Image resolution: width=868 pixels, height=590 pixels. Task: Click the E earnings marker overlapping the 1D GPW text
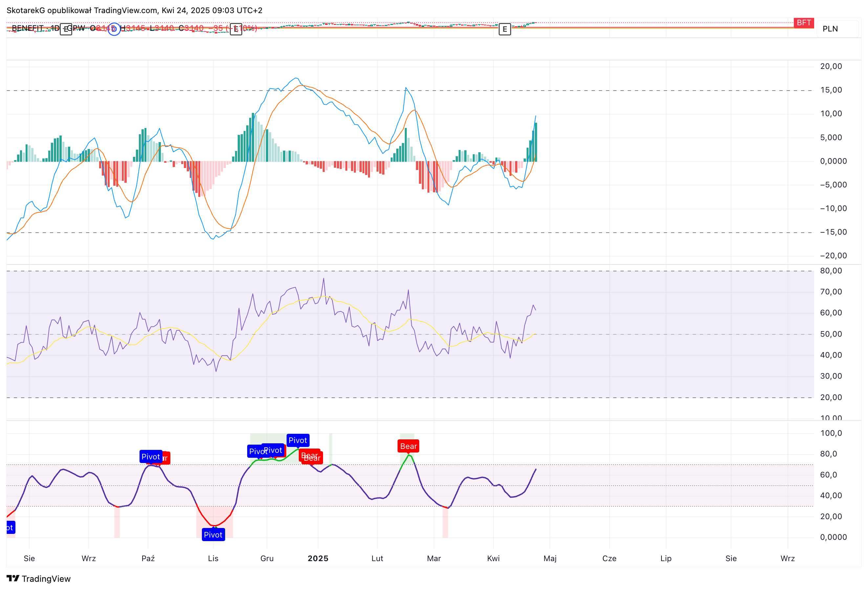(x=66, y=29)
